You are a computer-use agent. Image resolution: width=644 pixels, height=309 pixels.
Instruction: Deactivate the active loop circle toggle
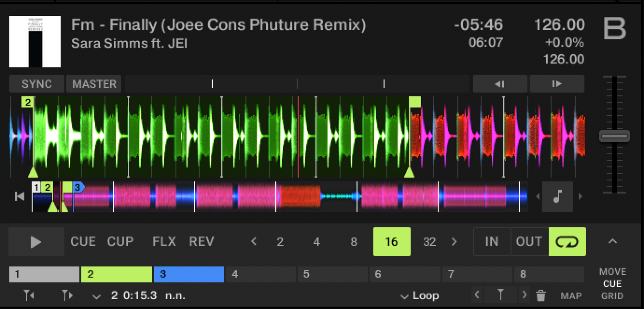pyautogui.click(x=567, y=242)
